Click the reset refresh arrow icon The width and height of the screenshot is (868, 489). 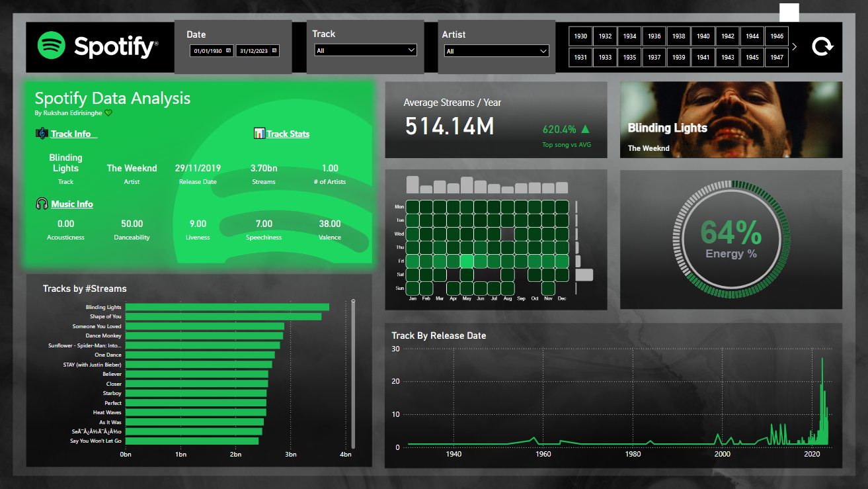tap(822, 47)
